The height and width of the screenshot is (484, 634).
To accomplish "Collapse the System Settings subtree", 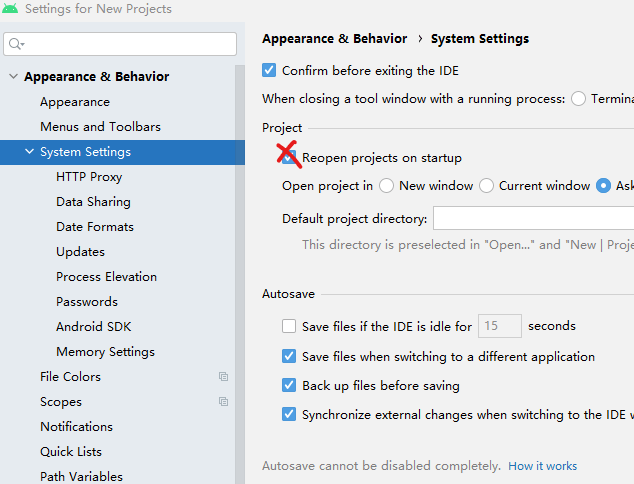I will pyautogui.click(x=30, y=151).
